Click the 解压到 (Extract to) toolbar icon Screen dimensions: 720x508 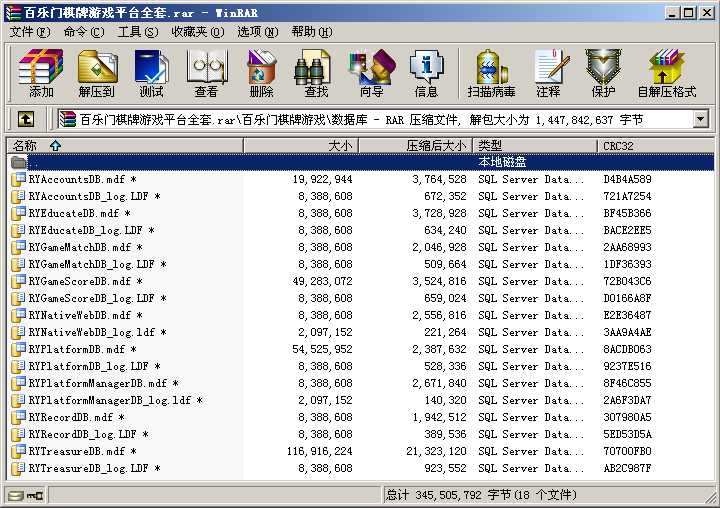[x=96, y=73]
